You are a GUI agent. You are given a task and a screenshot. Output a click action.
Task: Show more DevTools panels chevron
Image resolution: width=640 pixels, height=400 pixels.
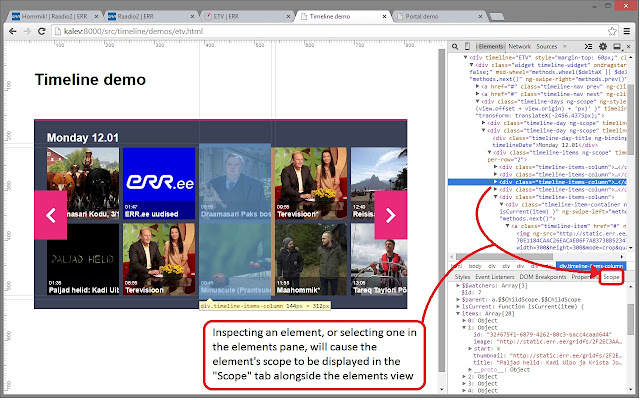point(565,47)
